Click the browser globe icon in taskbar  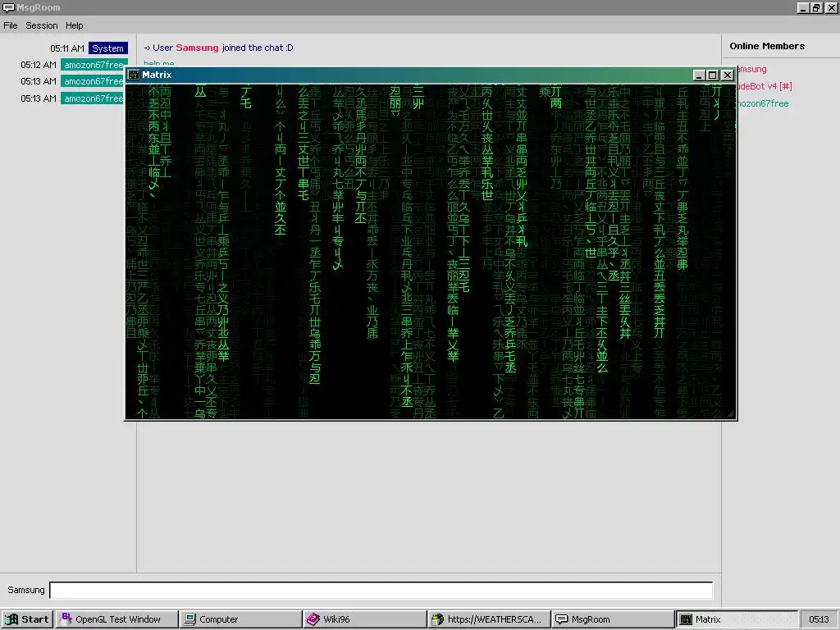coord(438,619)
